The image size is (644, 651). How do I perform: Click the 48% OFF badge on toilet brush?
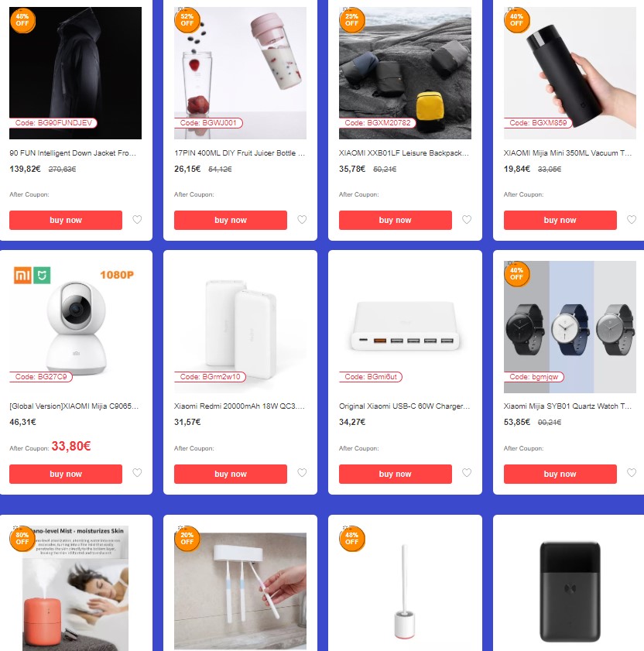(x=352, y=539)
